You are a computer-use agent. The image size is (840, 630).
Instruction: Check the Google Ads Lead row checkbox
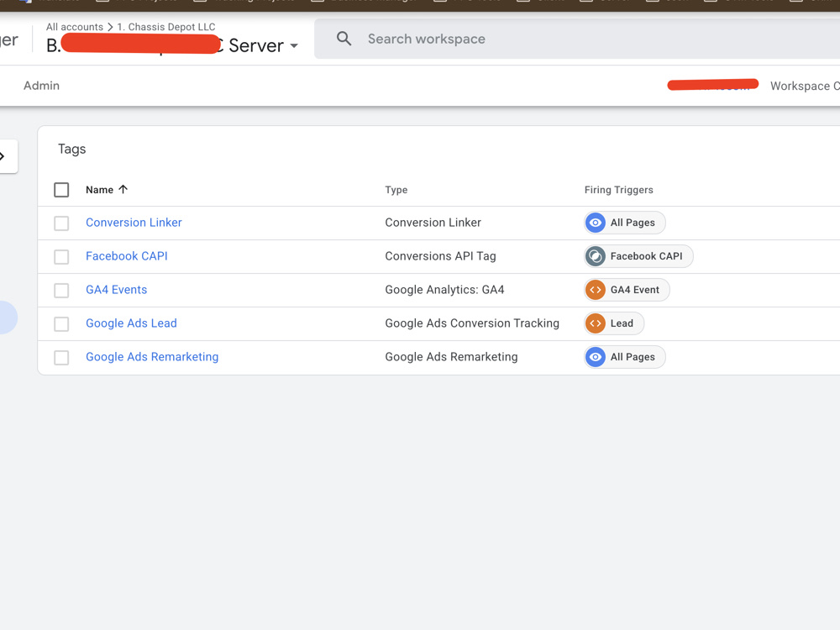(61, 323)
